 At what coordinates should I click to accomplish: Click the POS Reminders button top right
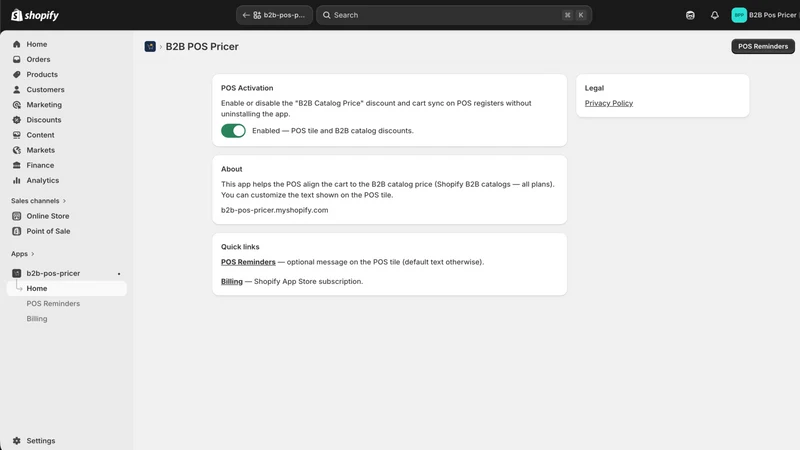point(763,46)
